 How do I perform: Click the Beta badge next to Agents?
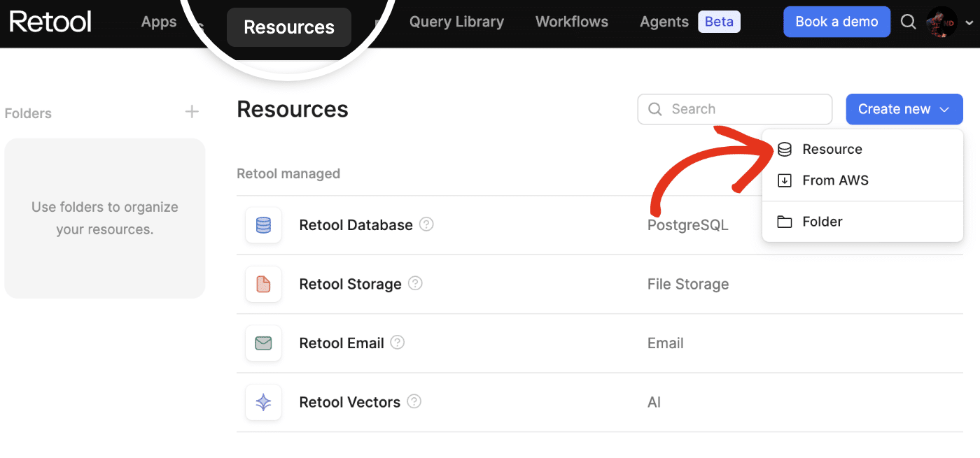point(719,22)
